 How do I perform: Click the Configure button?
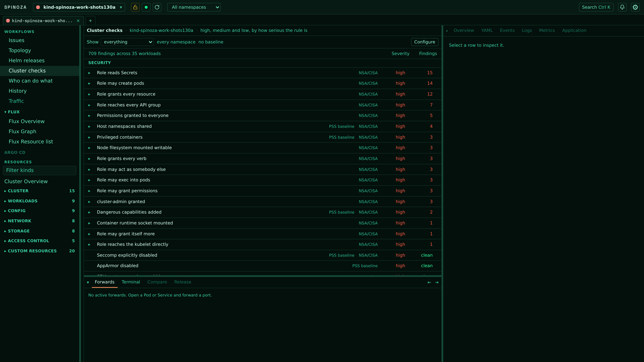point(425,42)
